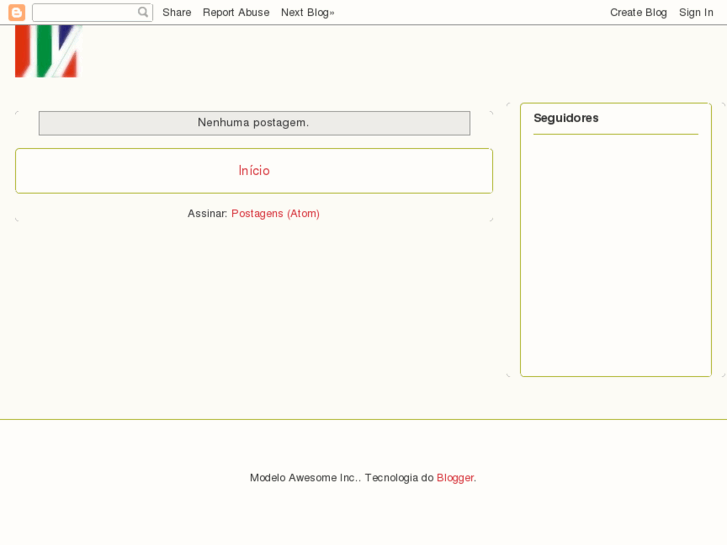Go to Next Blog
Screen dimensions: 727x545
[x=304, y=12]
